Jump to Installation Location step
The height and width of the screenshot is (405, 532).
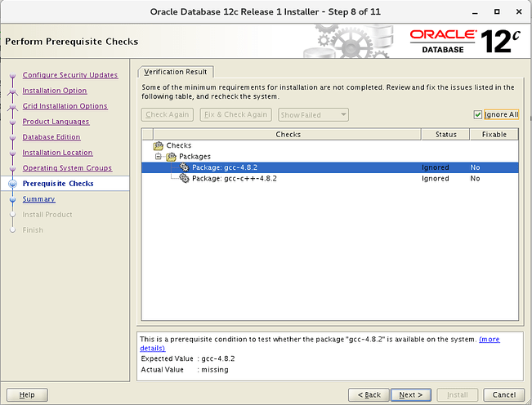(x=57, y=153)
